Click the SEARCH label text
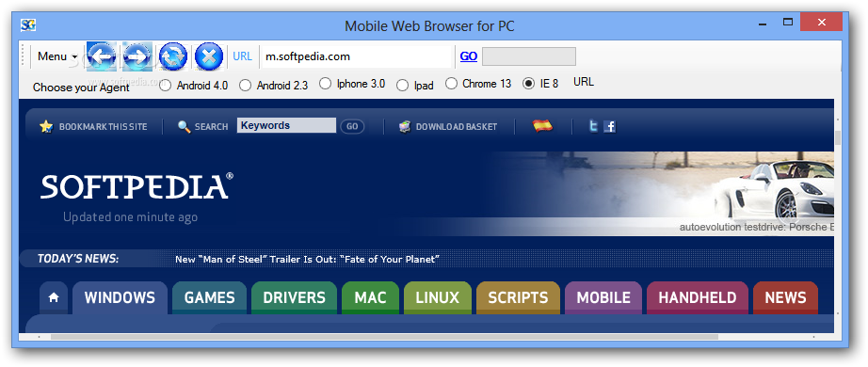The image size is (868, 367). coord(211,127)
